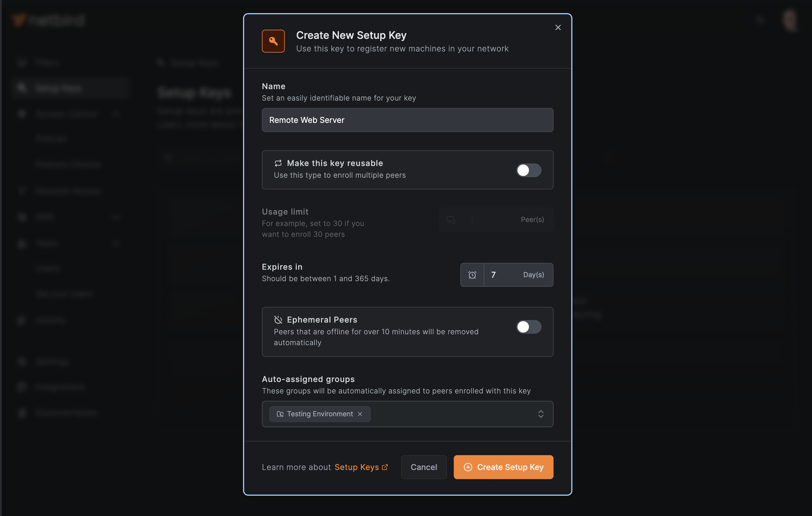Click the monitor icon in Usage limit field
812x516 pixels.
[x=451, y=220]
